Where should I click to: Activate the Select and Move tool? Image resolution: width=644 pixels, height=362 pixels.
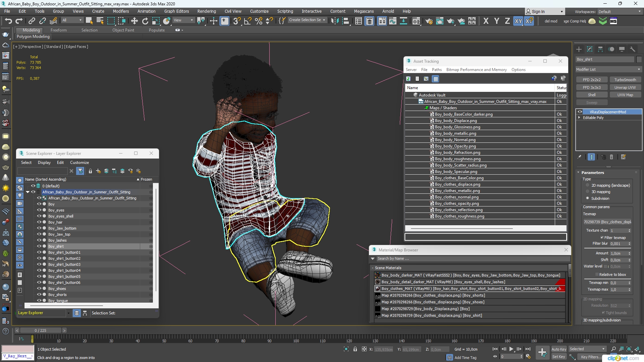coord(134,21)
